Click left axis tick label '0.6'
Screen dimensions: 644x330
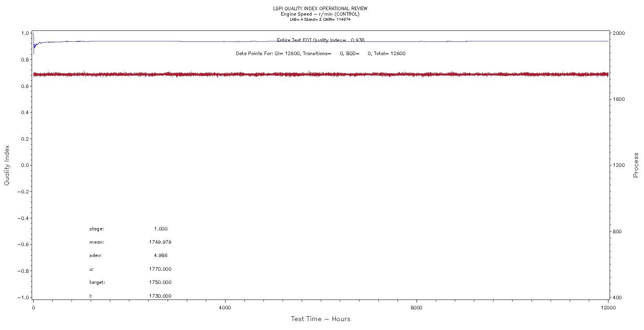(25, 86)
